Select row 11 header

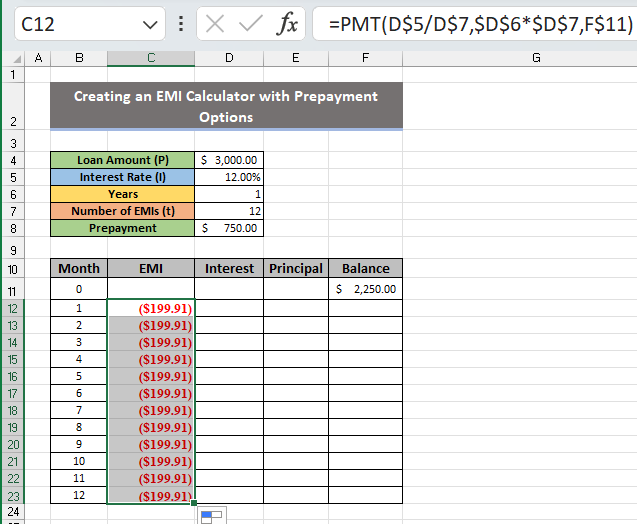click(13, 289)
